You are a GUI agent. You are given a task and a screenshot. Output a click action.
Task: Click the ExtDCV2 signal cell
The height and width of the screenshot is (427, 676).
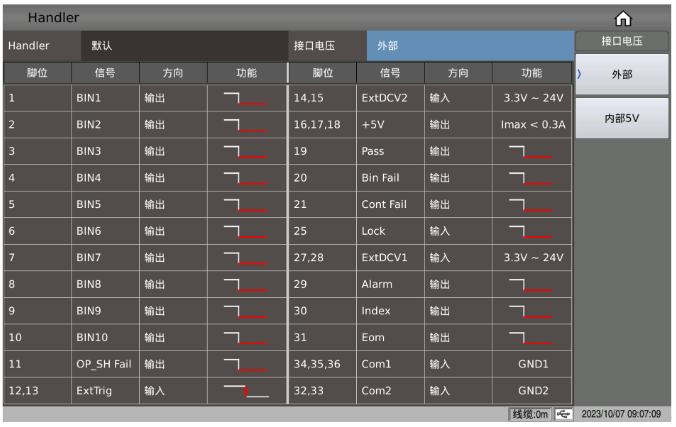(391, 98)
